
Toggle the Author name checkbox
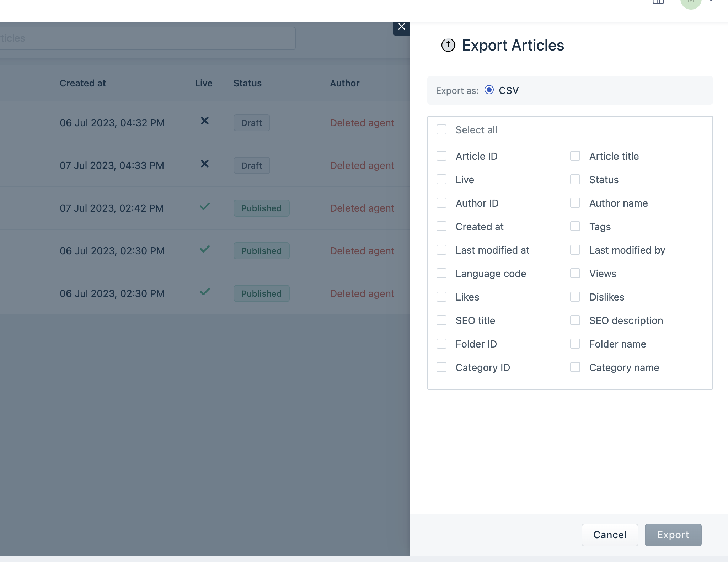tap(575, 203)
